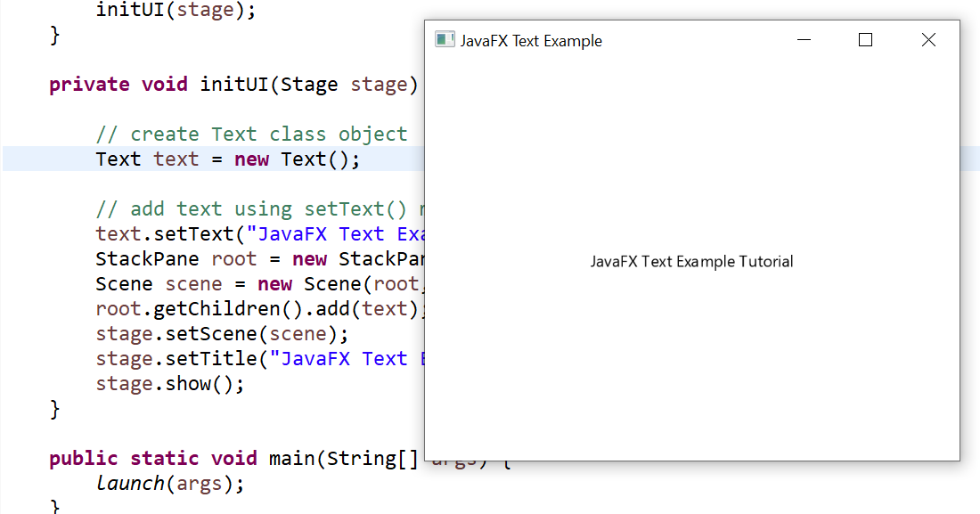This screenshot has height=514, width=980.
Task: Click the minimize button of JavaFX window
Action: click(804, 40)
